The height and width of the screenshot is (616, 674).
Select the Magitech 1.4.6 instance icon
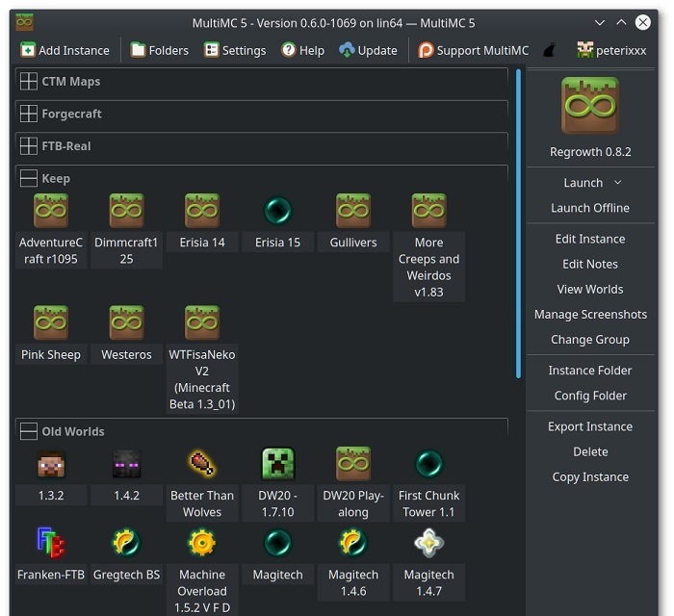tap(353, 543)
